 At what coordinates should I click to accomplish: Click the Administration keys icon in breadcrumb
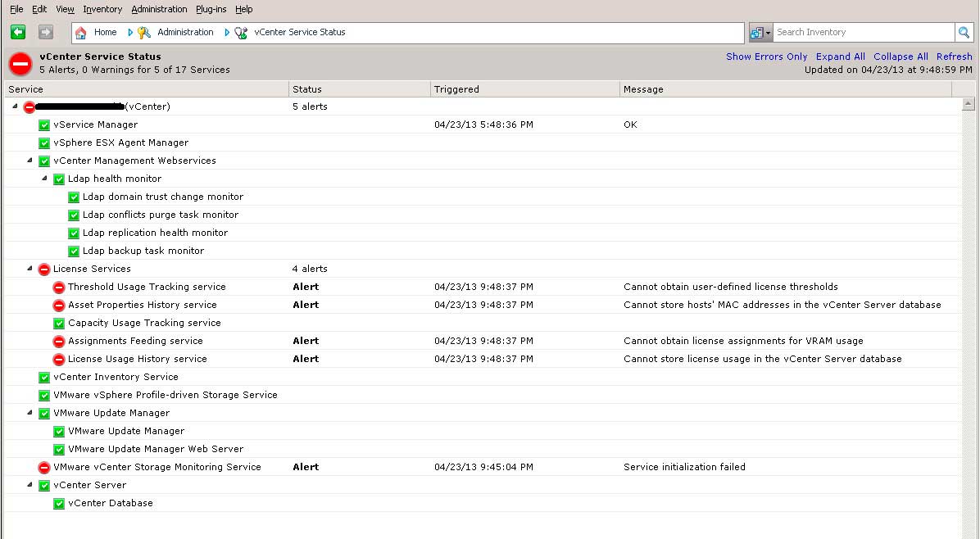(x=144, y=33)
